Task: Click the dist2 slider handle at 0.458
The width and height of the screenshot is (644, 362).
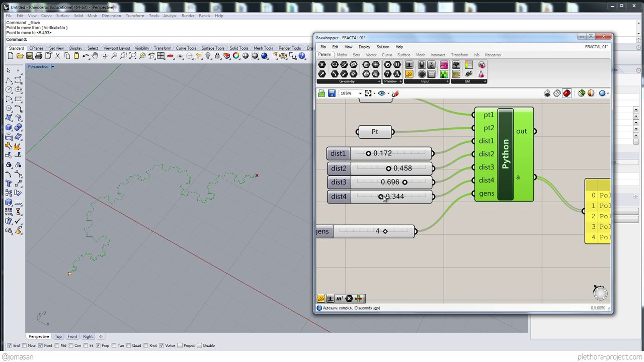Action: pos(389,168)
